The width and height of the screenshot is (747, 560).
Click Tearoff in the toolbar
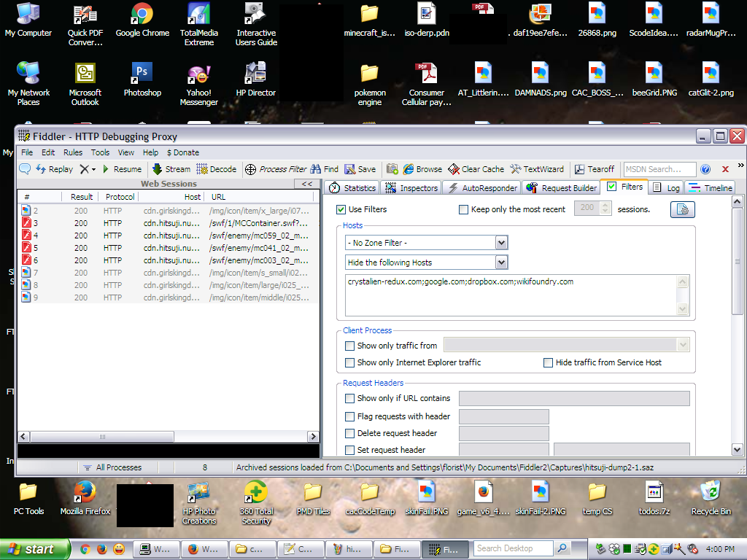595,169
